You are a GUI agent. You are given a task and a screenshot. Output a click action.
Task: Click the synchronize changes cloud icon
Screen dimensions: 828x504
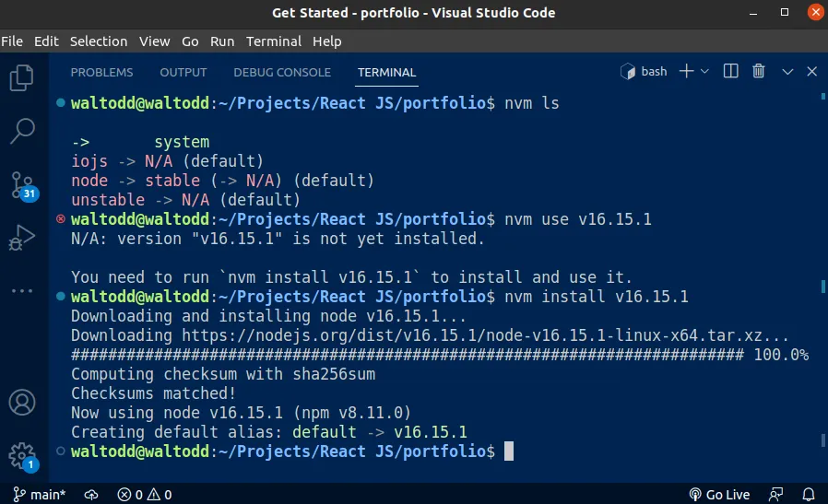91,495
